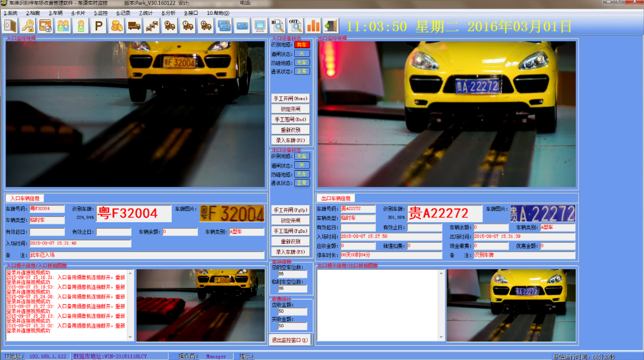
Task: Click the 'OUT' magnifier search icon
Action: (295, 26)
